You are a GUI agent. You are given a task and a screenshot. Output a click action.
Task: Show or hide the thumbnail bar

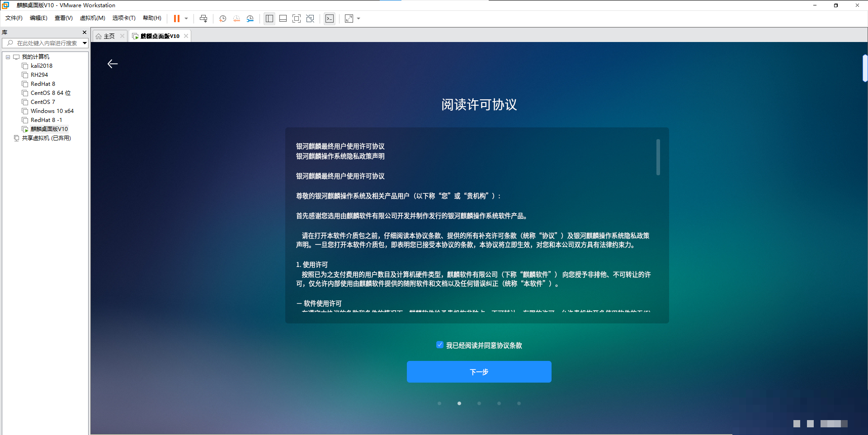tap(283, 19)
